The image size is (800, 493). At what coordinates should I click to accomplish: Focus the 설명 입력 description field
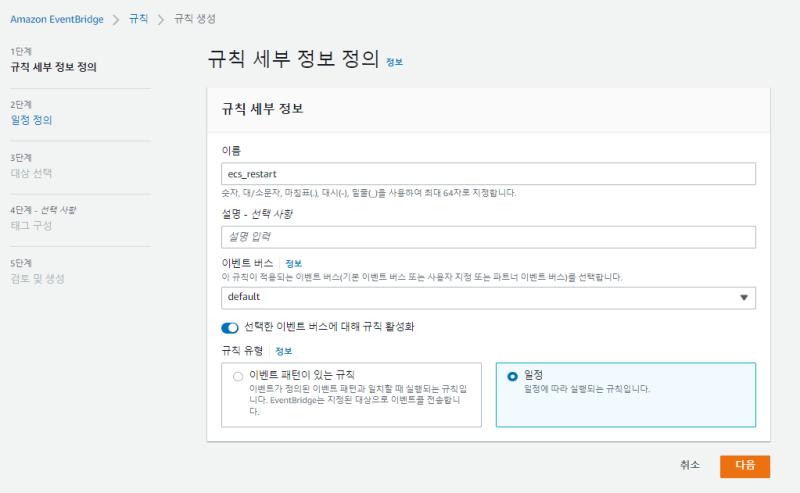pyautogui.click(x=488, y=237)
